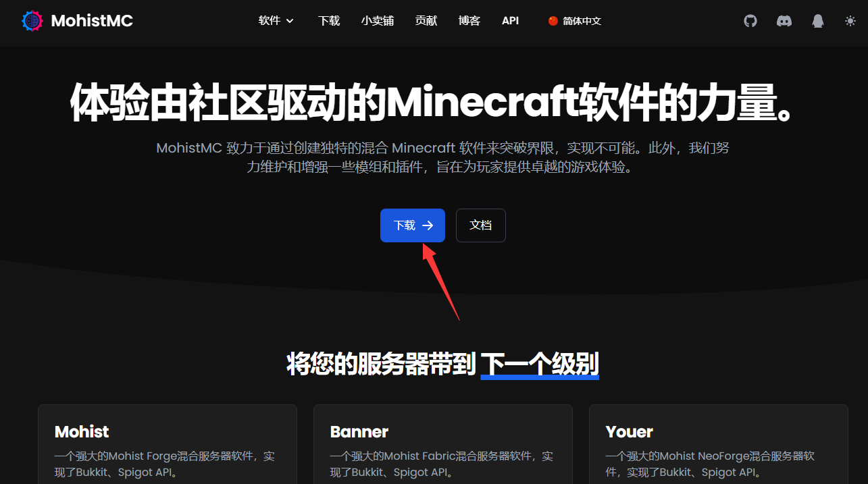Click the description text about Mohist Forge混合服务器软件
This screenshot has width=868, height=484.
(x=165, y=464)
